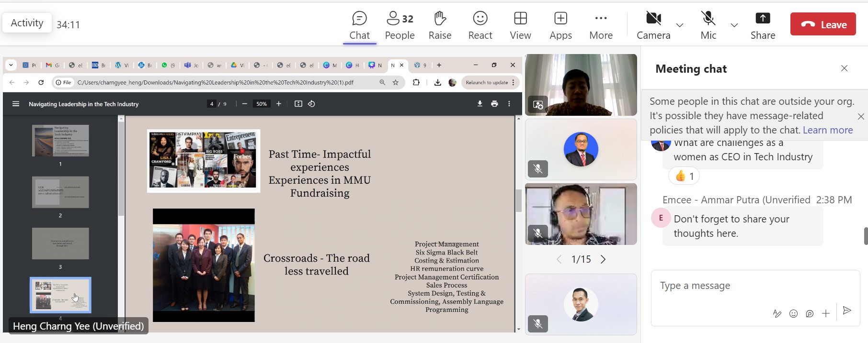
Task: Click the Loop components icon in compose box
Action: click(810, 313)
